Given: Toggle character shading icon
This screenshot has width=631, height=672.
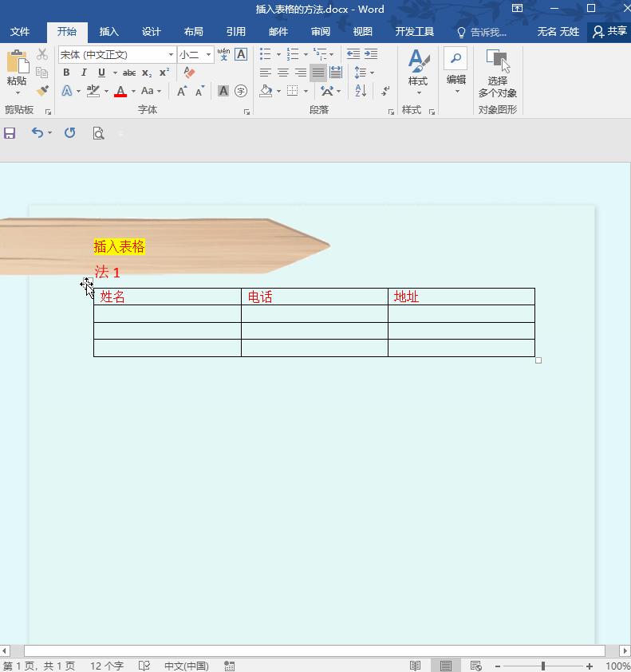Looking at the screenshot, I should [x=223, y=91].
